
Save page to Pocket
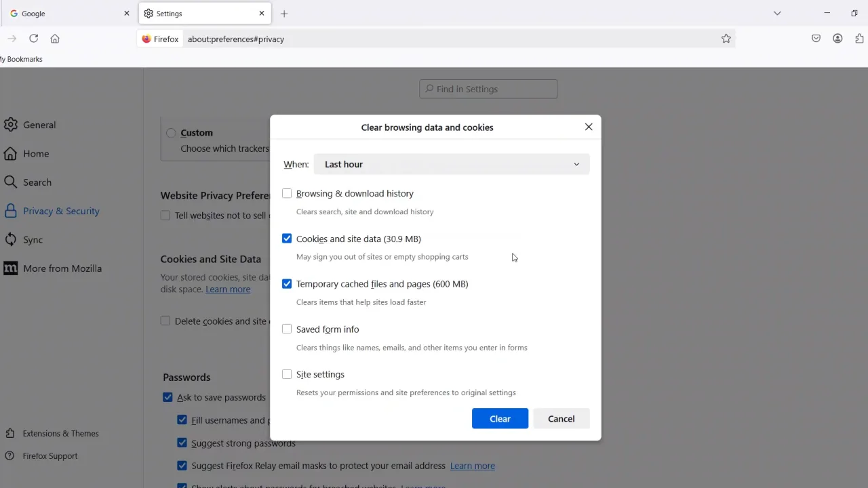[816, 39]
